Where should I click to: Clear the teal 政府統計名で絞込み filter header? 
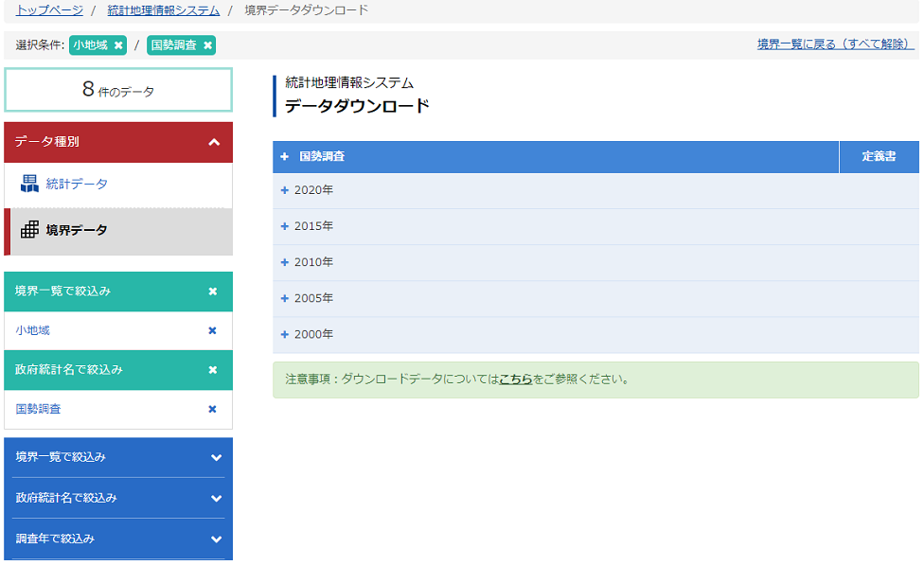click(213, 370)
